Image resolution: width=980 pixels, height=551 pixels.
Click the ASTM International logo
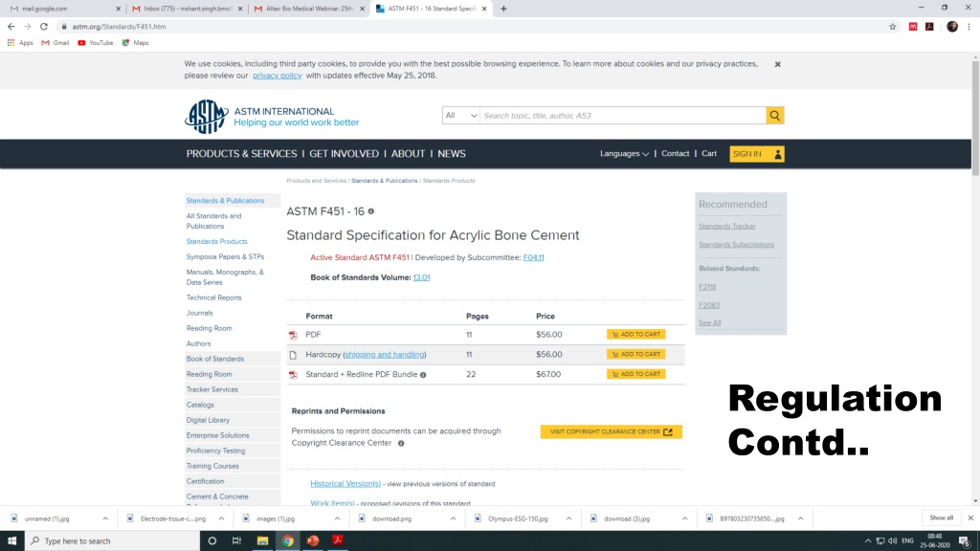pos(207,116)
